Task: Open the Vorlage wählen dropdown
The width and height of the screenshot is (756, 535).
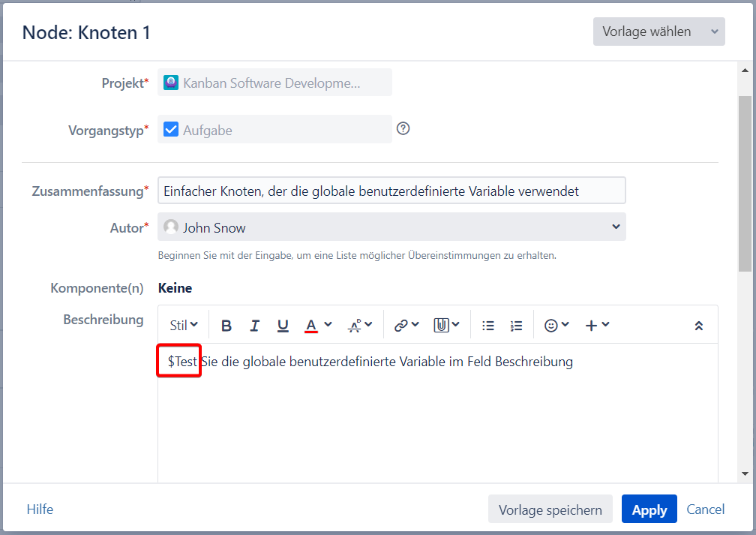Action: pyautogui.click(x=658, y=32)
